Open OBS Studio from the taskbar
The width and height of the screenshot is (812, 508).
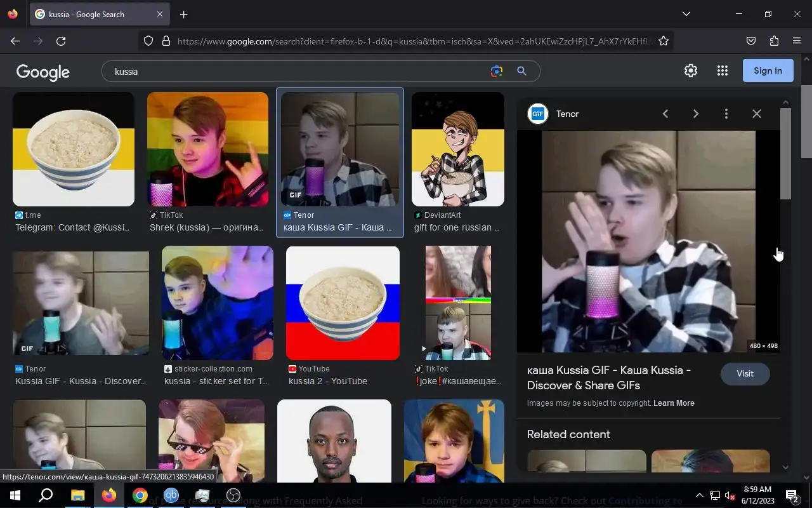(x=233, y=495)
